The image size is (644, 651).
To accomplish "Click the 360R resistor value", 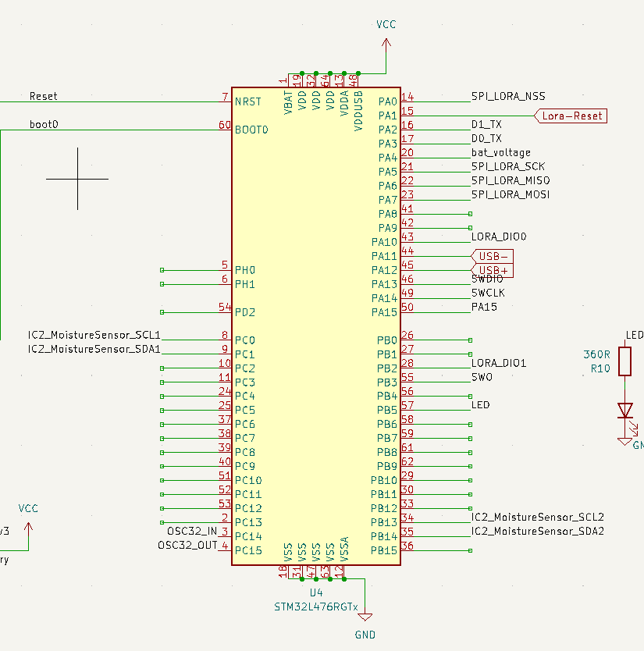I will tap(596, 354).
